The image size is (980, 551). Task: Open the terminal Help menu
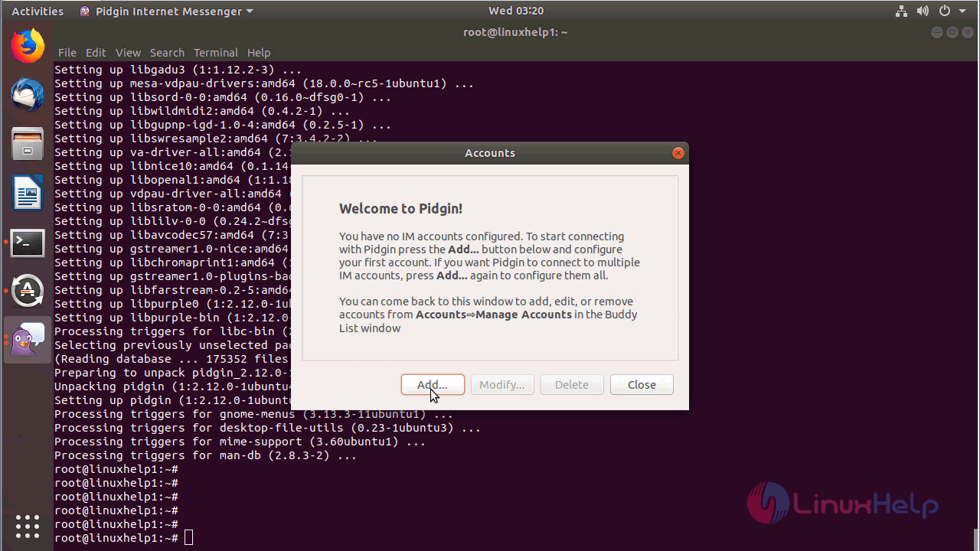(x=259, y=53)
